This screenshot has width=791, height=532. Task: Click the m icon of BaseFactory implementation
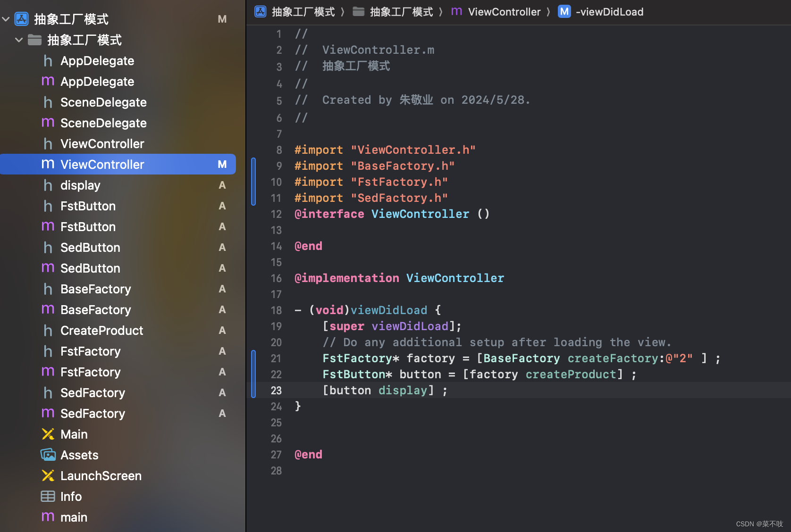click(x=48, y=310)
